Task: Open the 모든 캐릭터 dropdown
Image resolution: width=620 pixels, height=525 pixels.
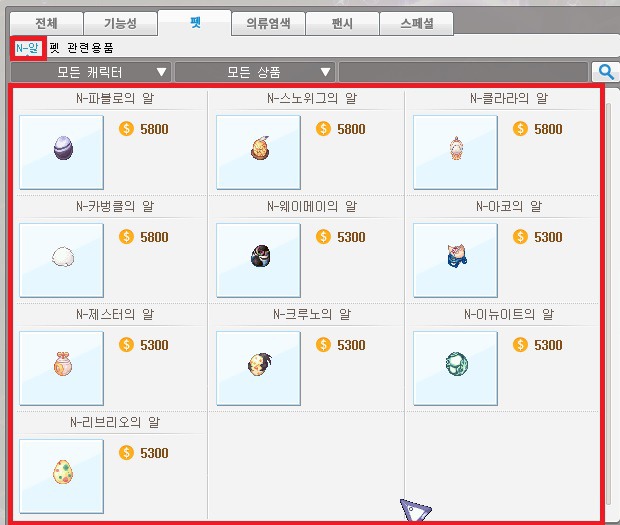Action: click(x=91, y=72)
